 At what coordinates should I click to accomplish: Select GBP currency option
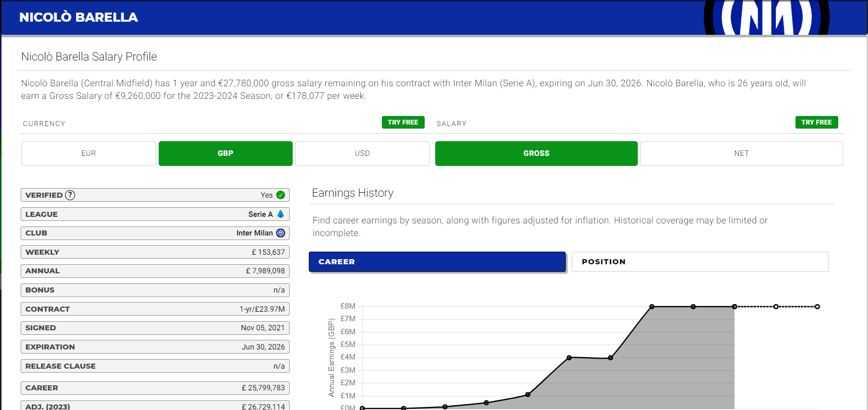click(226, 153)
